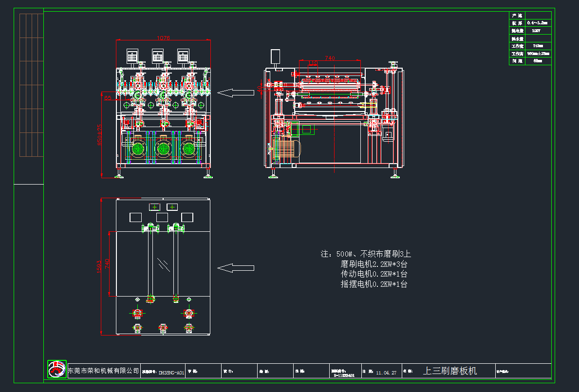Select the middle motor circle symbol

[x=163, y=148]
